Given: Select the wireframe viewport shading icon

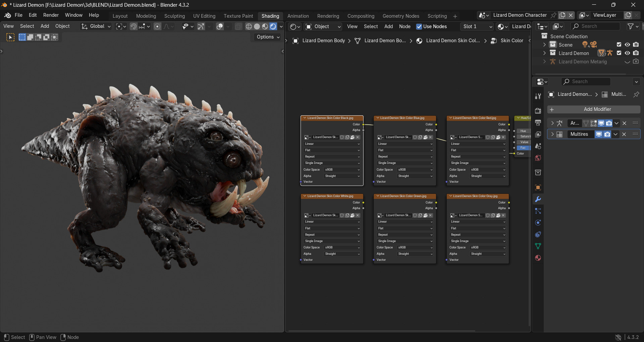Looking at the screenshot, I should [x=249, y=26].
